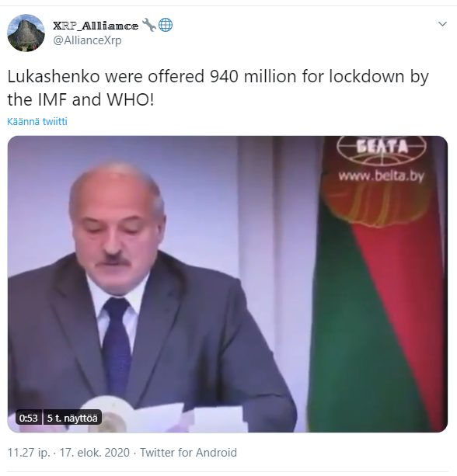Click the BELTA globe logo watermark
Image resolution: width=457 pixels, height=476 pixels.
coord(382,149)
